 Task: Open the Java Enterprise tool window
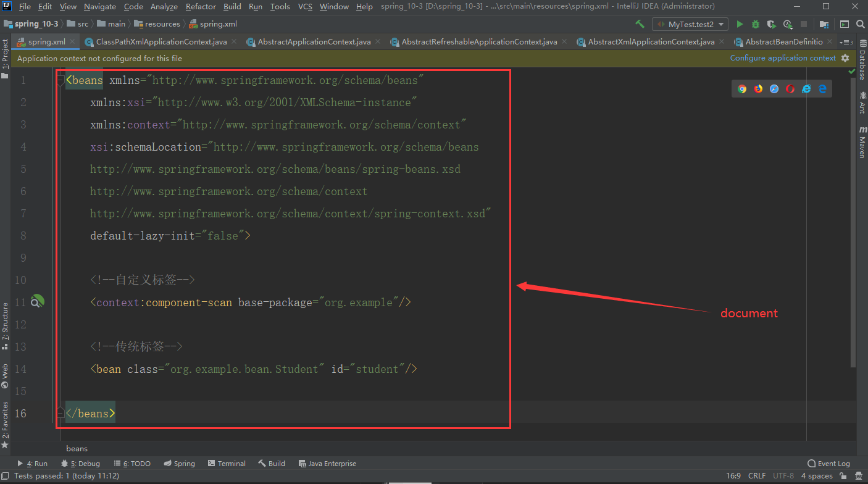327,464
